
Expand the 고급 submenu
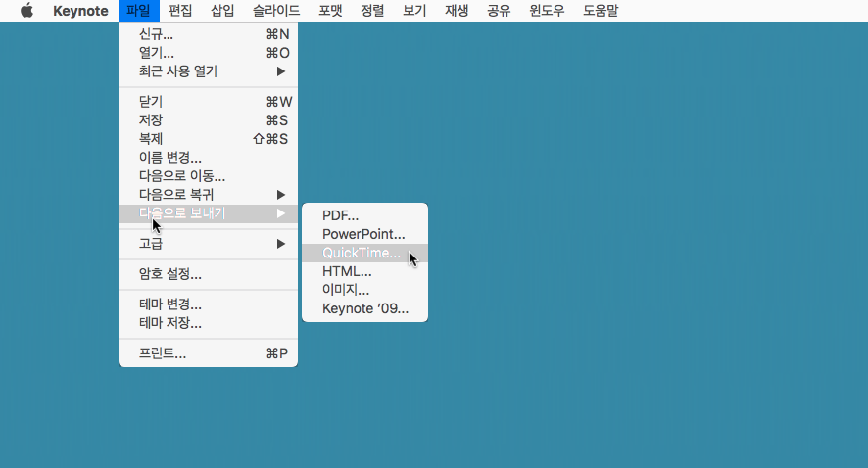point(208,244)
